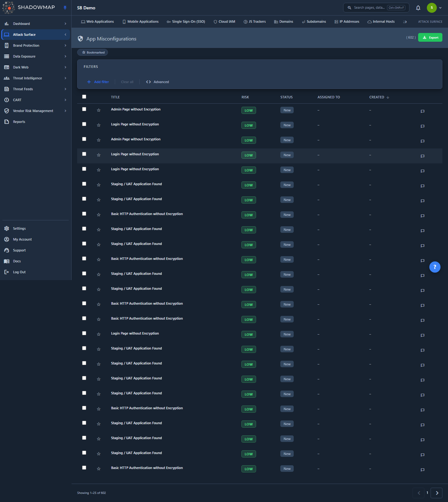Viewport: 448px width, 502px height.
Task: Click the Reports icon
Action: 7,122
